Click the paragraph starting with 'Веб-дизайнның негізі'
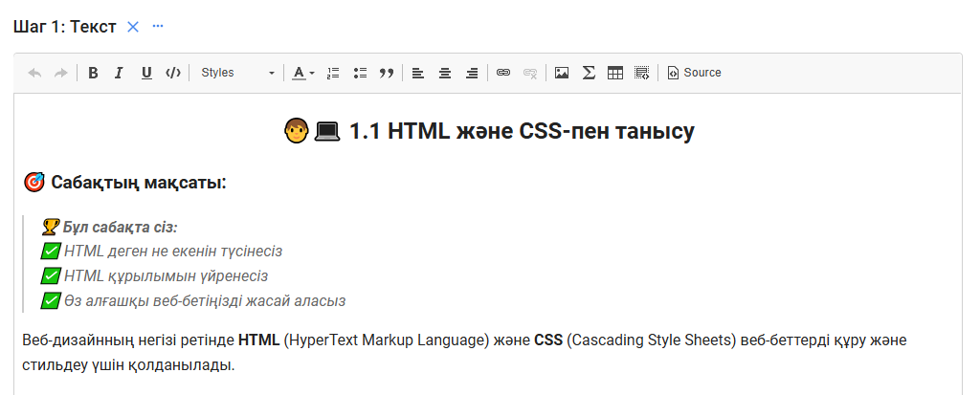 coord(464,353)
